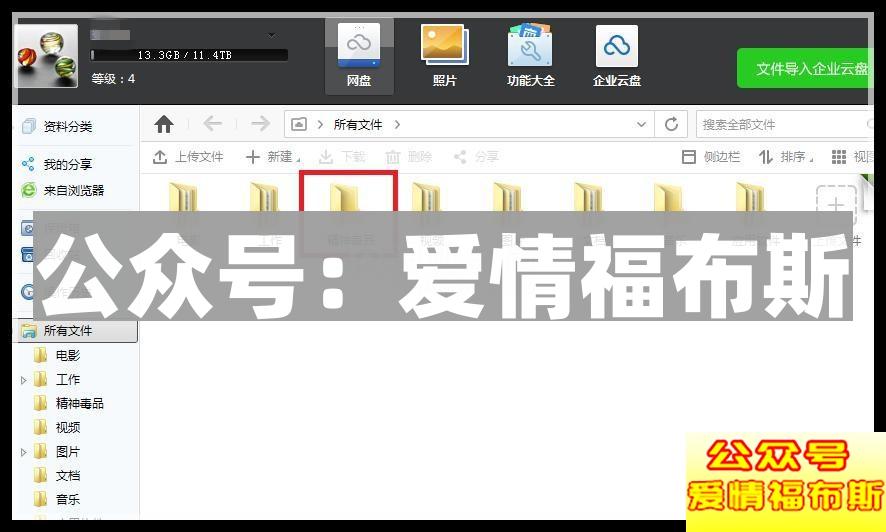Click the marbles profile avatar
The height and width of the screenshot is (532, 886).
click(x=47, y=56)
